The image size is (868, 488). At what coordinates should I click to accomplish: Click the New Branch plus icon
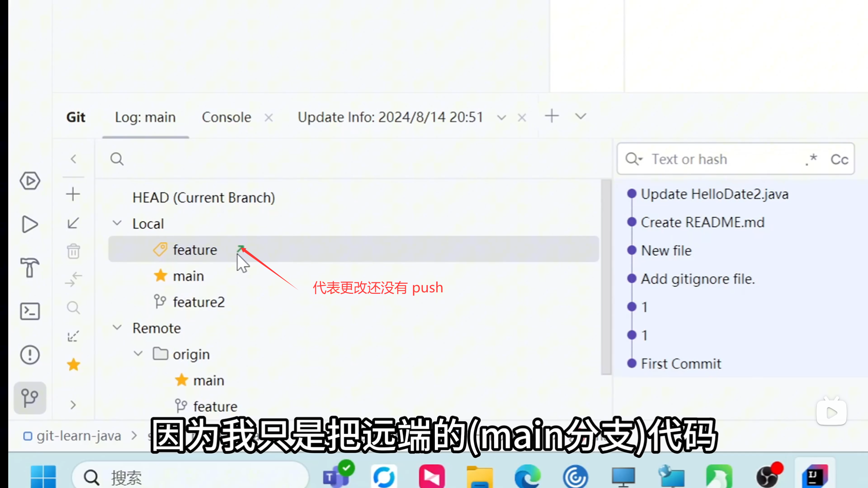coord(73,194)
